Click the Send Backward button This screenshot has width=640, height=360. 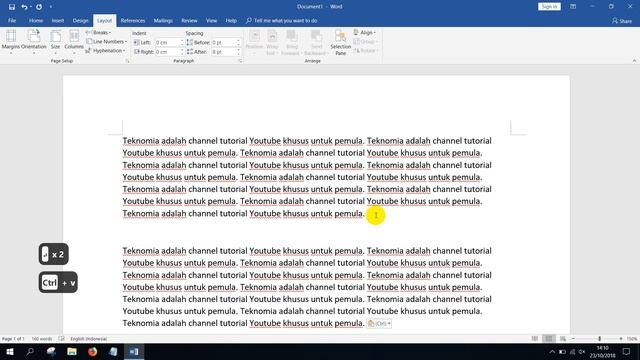click(316, 42)
